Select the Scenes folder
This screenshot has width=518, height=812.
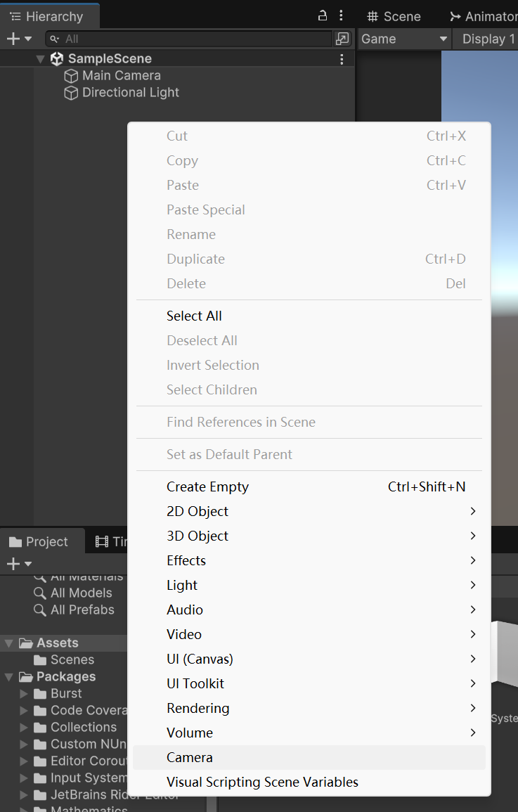click(x=72, y=659)
